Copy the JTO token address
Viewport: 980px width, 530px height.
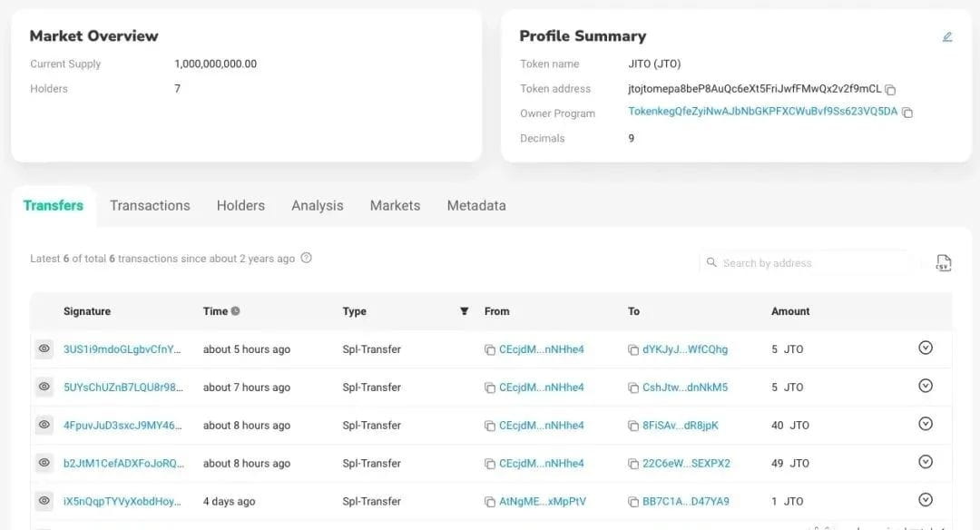(890, 90)
